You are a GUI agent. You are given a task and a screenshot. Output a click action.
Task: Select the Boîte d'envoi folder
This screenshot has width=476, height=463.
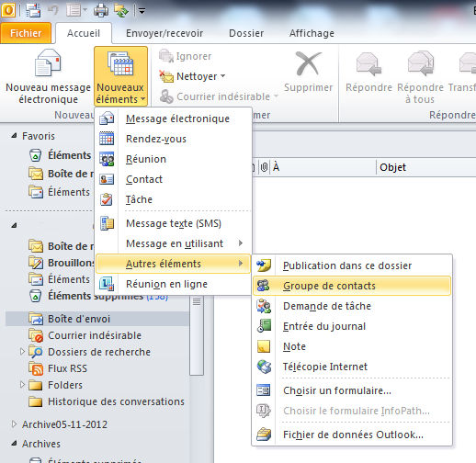(96, 319)
